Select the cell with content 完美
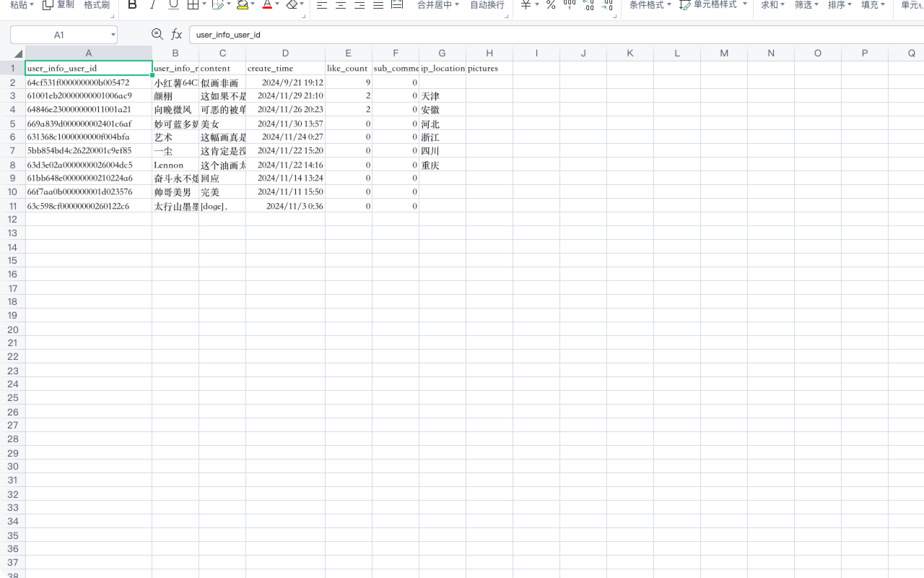Image resolution: width=924 pixels, height=578 pixels. pos(222,192)
